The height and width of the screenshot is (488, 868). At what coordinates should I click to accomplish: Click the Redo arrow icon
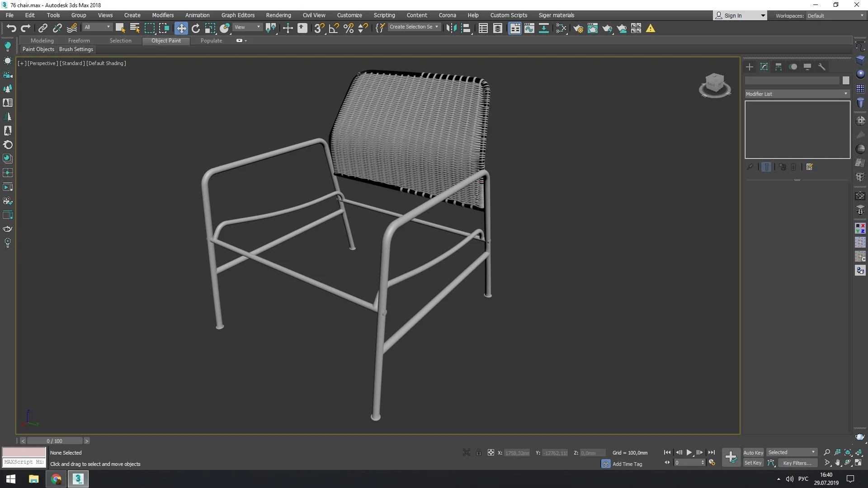point(26,28)
